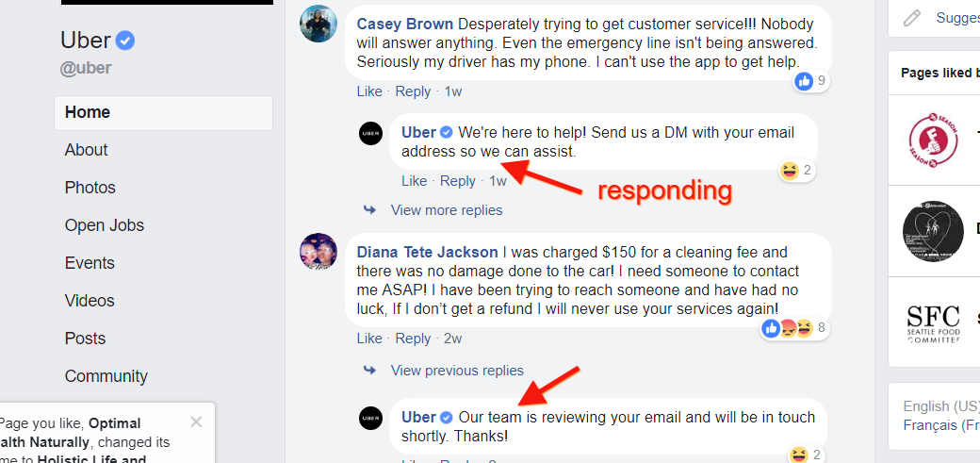Viewport: 980px width, 463px height.
Task: Like Casey Brown's comment
Action: click(x=369, y=91)
